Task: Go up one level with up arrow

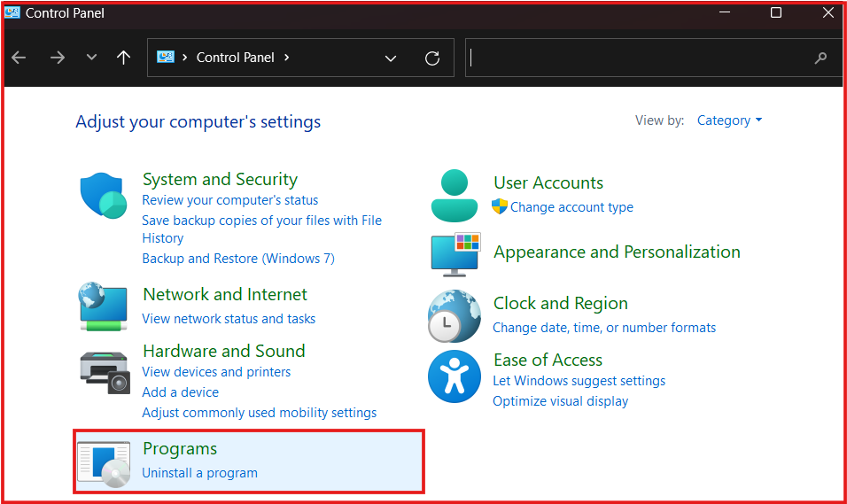Action: coord(124,58)
